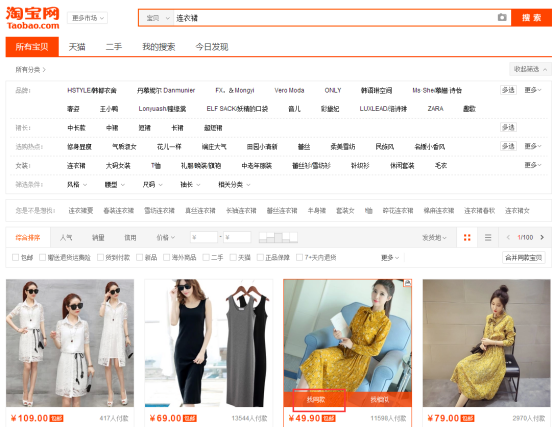Collapse filters with 收起筛选 button

pyautogui.click(x=530, y=69)
